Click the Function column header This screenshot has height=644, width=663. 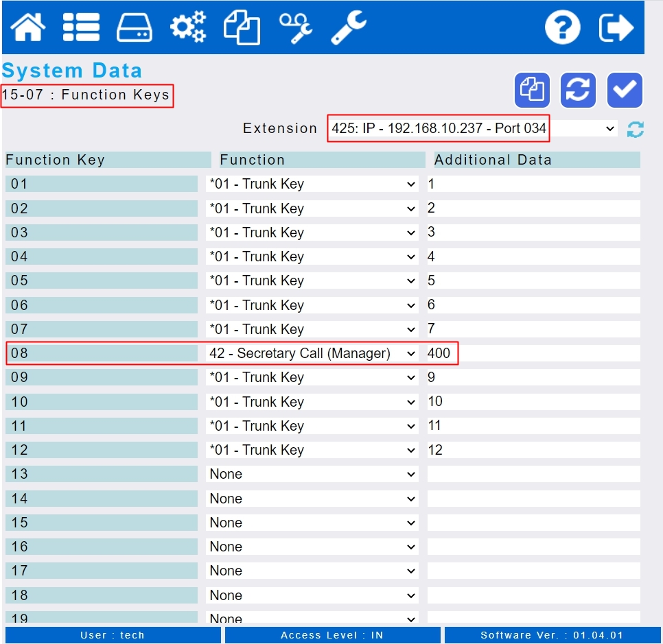coord(322,160)
